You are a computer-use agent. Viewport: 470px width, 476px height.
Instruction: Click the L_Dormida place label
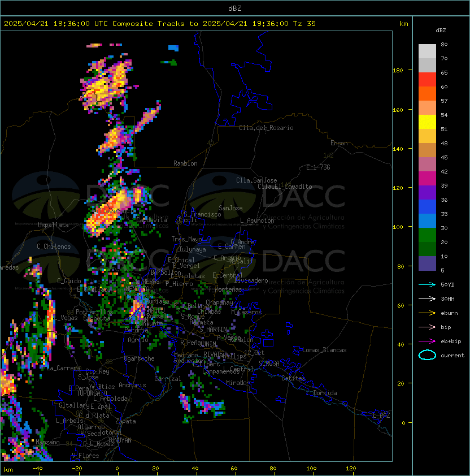pyautogui.click(x=321, y=393)
